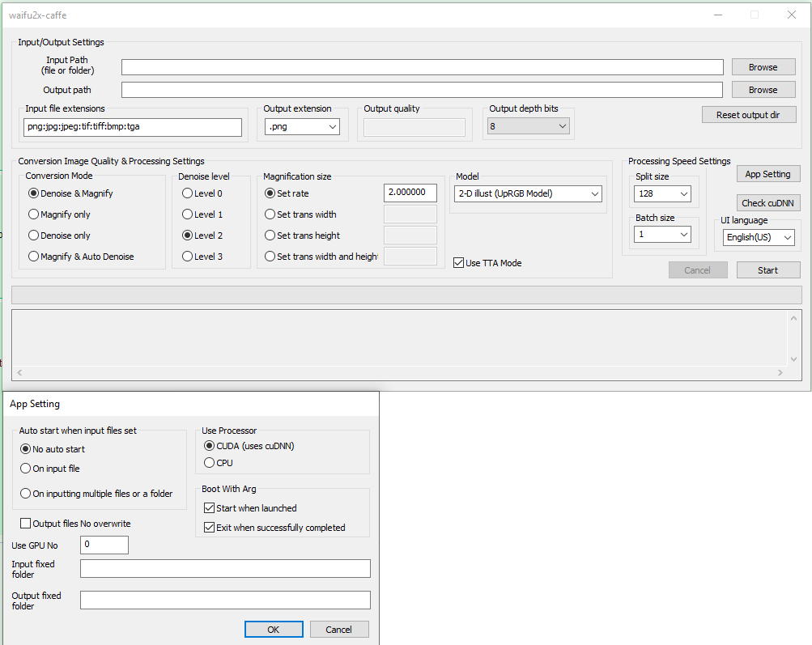Open the Output depth bits dropdown
This screenshot has width=812, height=645.
click(528, 125)
